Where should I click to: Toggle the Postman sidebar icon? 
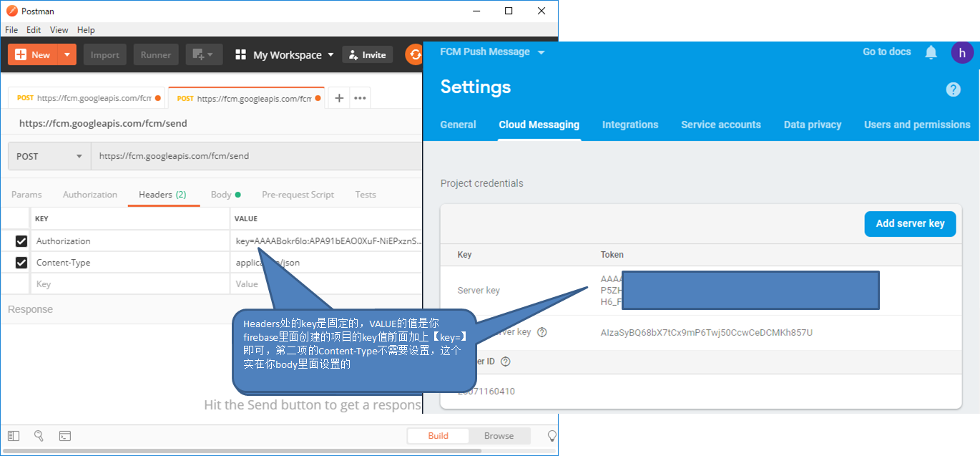point(13,436)
